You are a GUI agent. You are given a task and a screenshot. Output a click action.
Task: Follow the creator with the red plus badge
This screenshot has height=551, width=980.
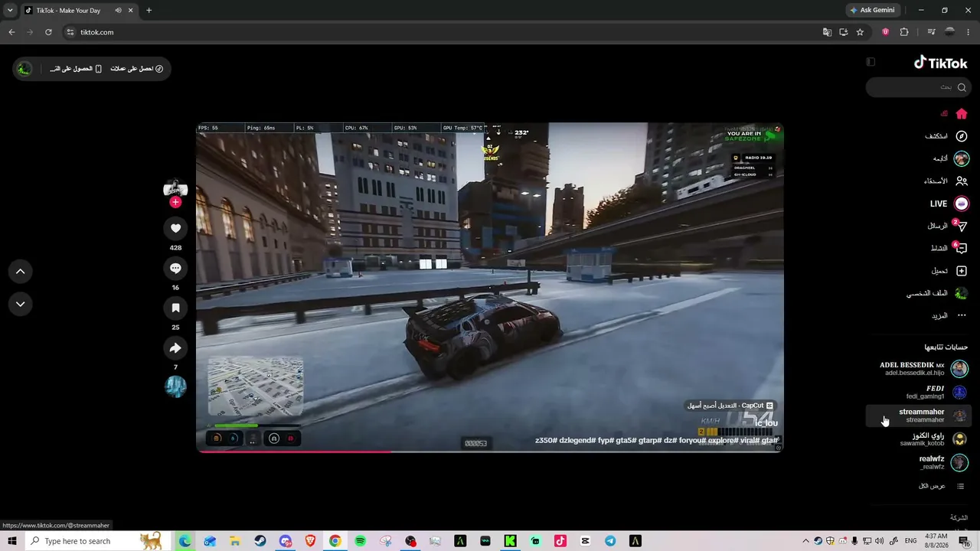pos(175,202)
